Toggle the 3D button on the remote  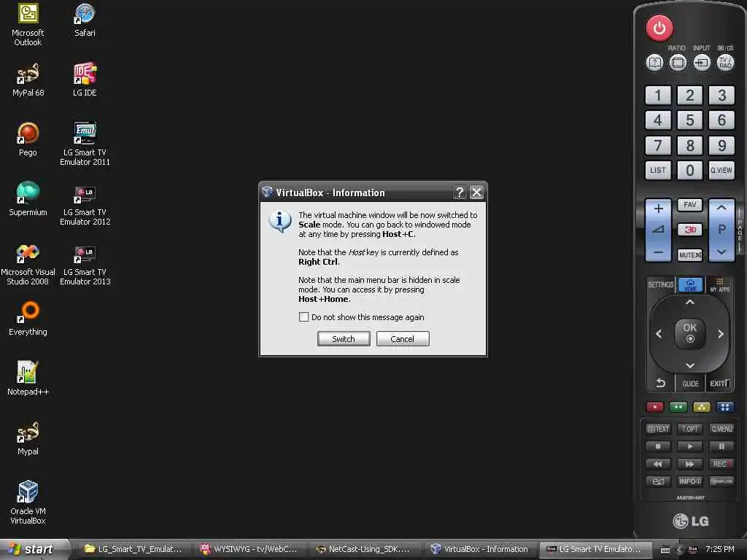coord(689,230)
